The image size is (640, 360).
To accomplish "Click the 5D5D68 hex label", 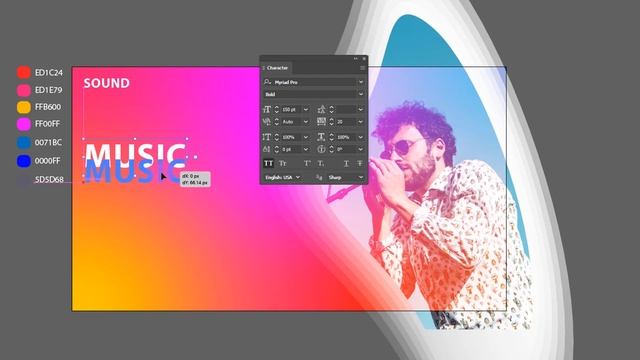I will point(49,179).
